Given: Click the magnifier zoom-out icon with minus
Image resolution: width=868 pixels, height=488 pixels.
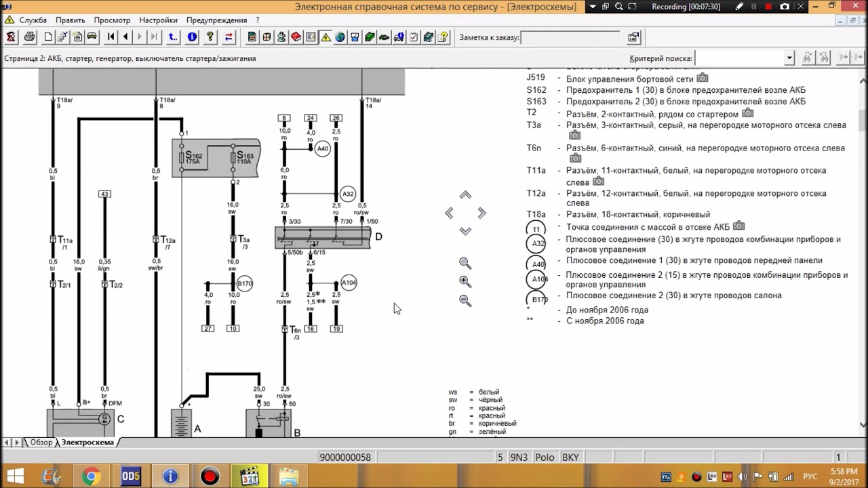Looking at the screenshot, I should click(x=465, y=300).
